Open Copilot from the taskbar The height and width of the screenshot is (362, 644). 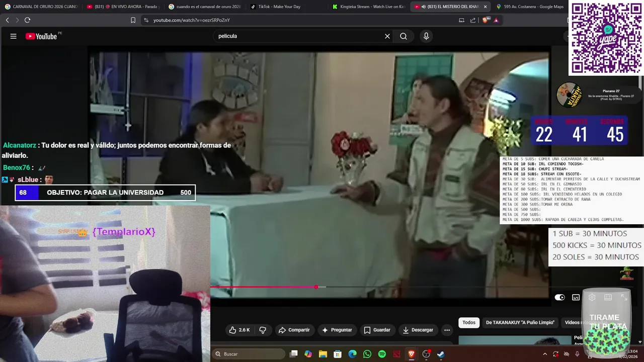(308, 354)
